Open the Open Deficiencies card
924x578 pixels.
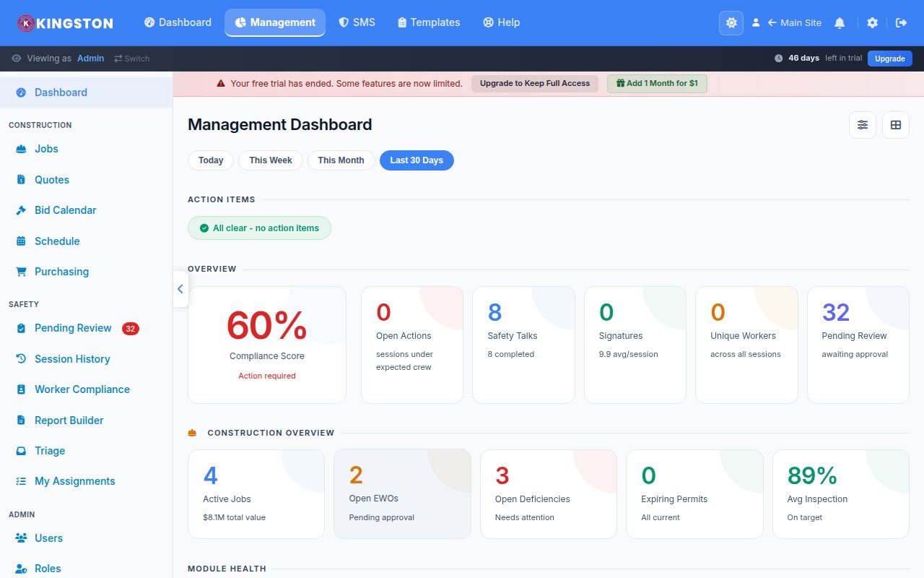tap(549, 494)
